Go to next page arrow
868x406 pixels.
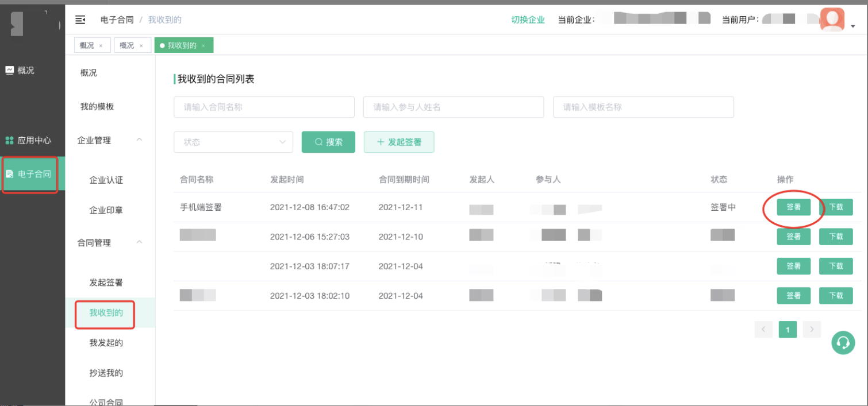coord(811,330)
